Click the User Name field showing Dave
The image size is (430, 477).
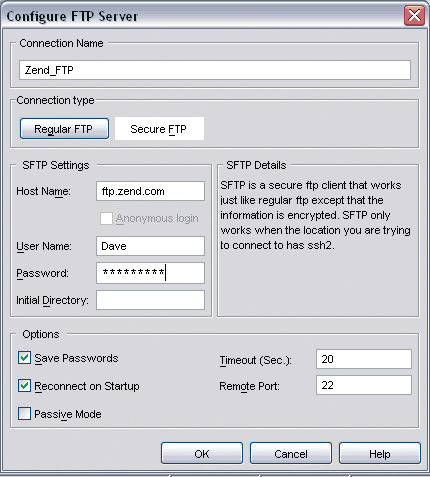click(150, 246)
